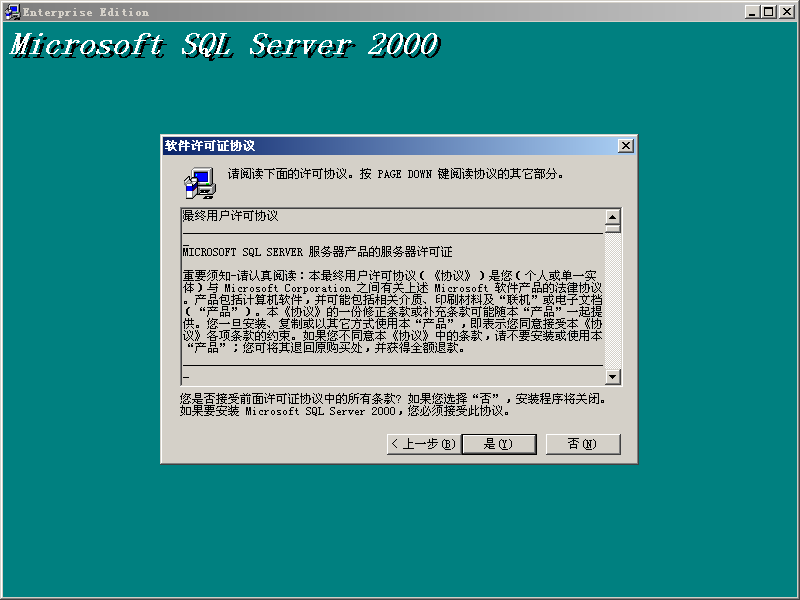Click the MICROSOFT SQL SERVER 服务器产品 line
This screenshot has width=800, height=600.
point(317,252)
